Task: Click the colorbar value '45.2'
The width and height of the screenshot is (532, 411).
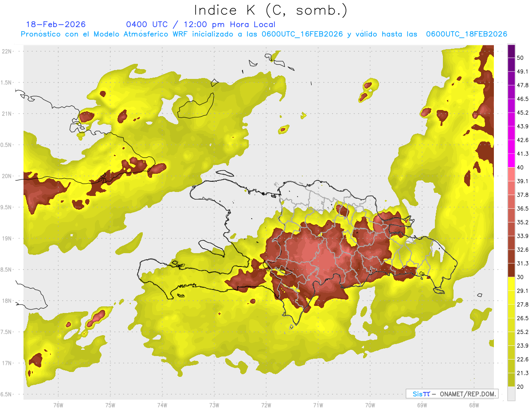Action: pos(523,113)
